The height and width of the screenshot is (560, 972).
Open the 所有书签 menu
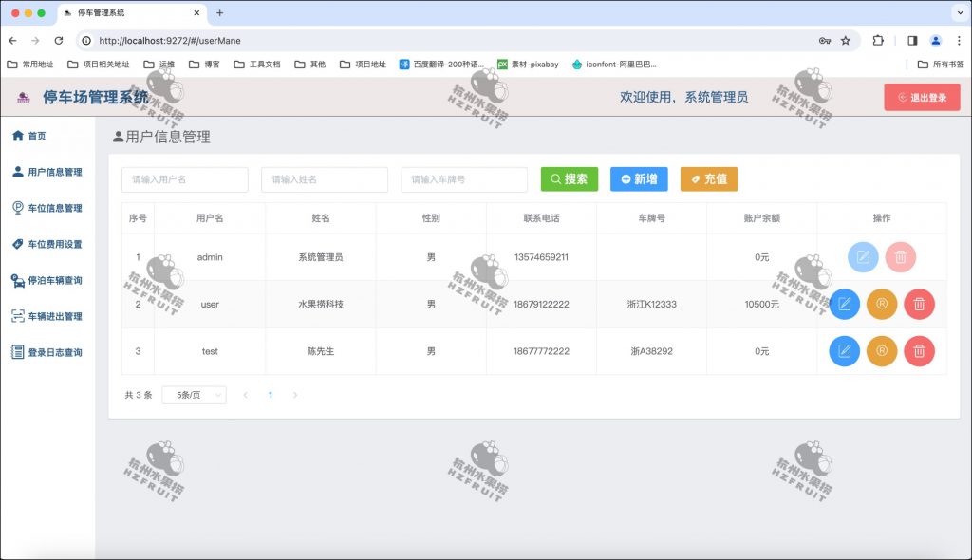click(944, 64)
